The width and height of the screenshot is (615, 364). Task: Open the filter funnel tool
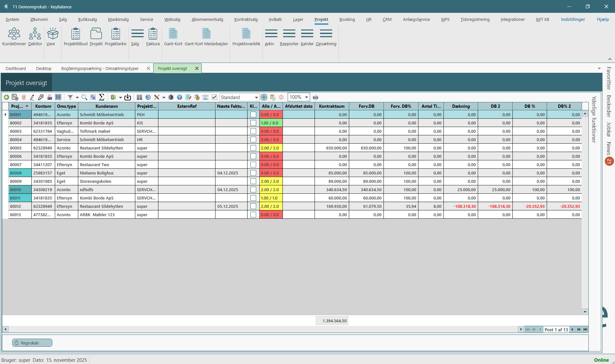click(70, 97)
